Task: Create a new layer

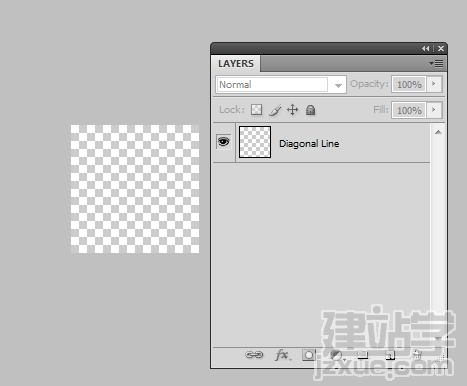Action: 390,355
